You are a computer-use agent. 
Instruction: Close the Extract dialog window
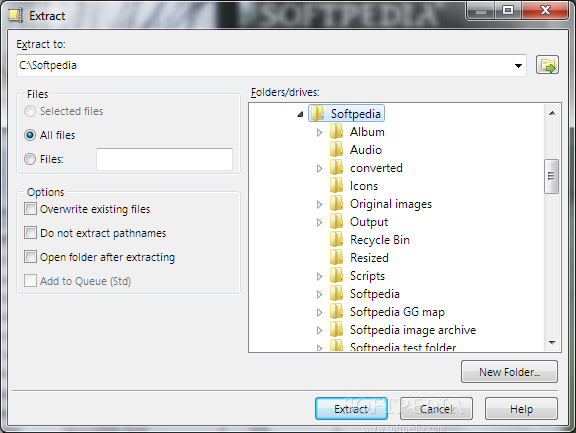click(545, 10)
